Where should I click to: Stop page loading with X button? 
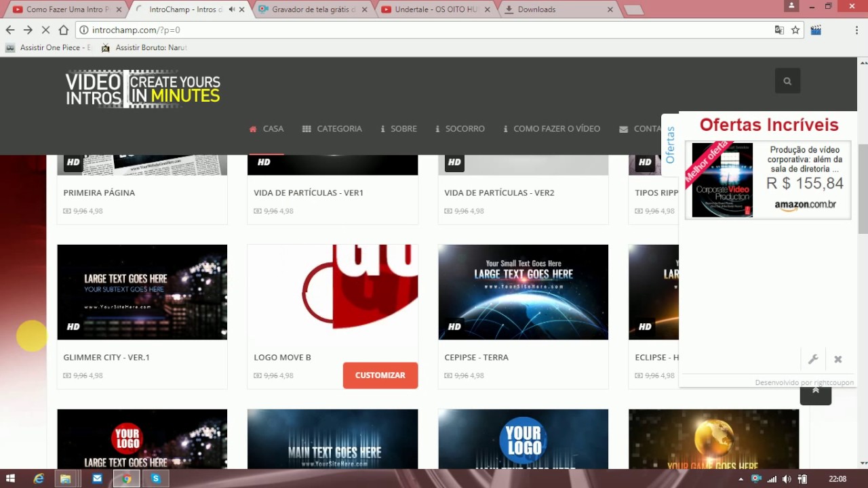45,30
